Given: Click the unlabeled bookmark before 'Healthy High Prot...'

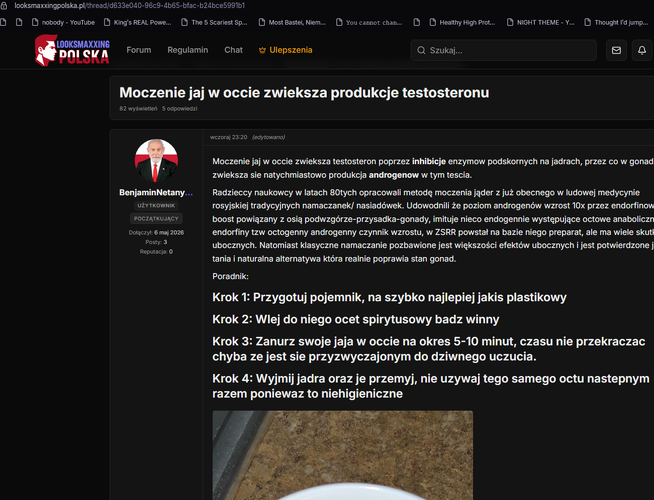Looking at the screenshot, I should click(x=417, y=23).
